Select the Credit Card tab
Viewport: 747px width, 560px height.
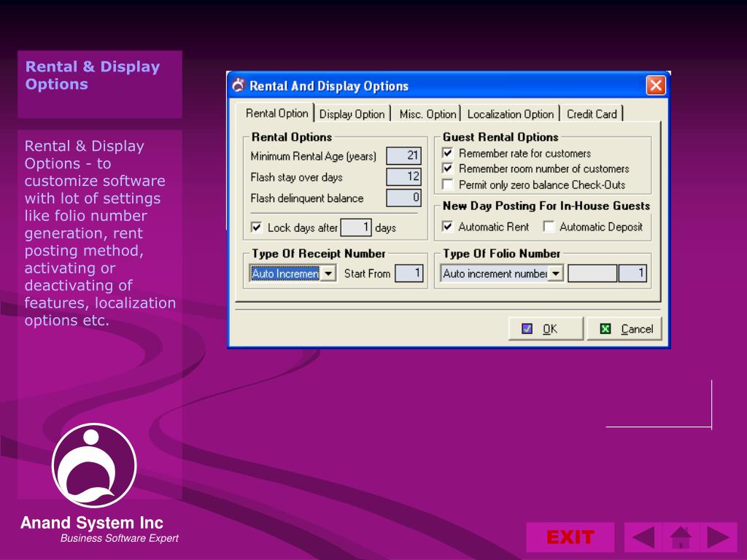[592, 114]
